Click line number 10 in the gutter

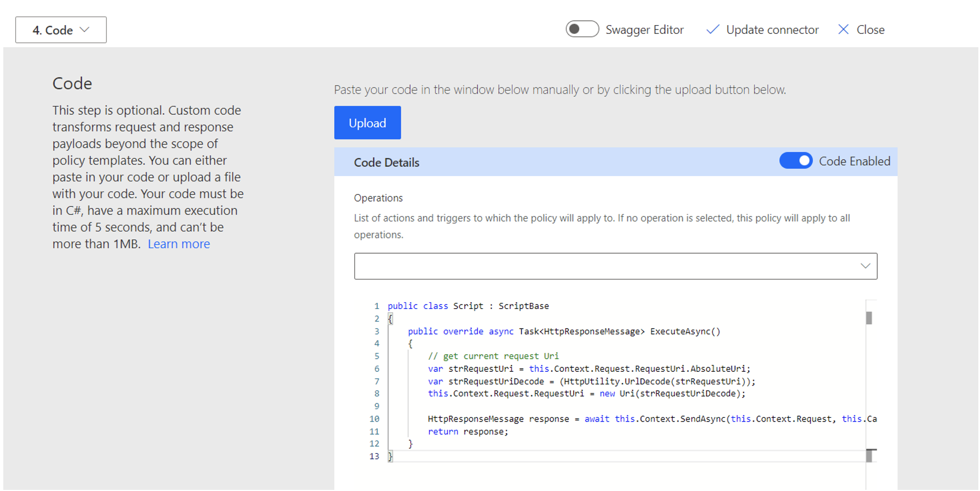(374, 419)
